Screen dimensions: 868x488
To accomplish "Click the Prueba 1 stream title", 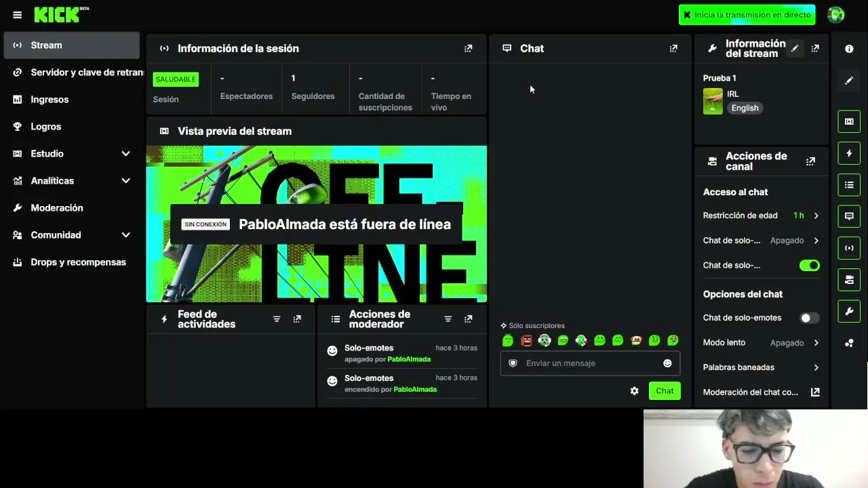I will tap(719, 79).
